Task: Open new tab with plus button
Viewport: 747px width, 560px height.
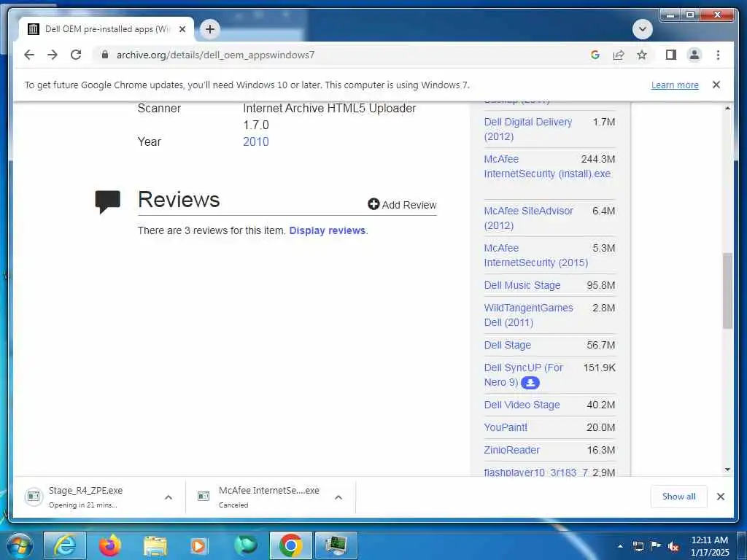Action: [x=209, y=29]
